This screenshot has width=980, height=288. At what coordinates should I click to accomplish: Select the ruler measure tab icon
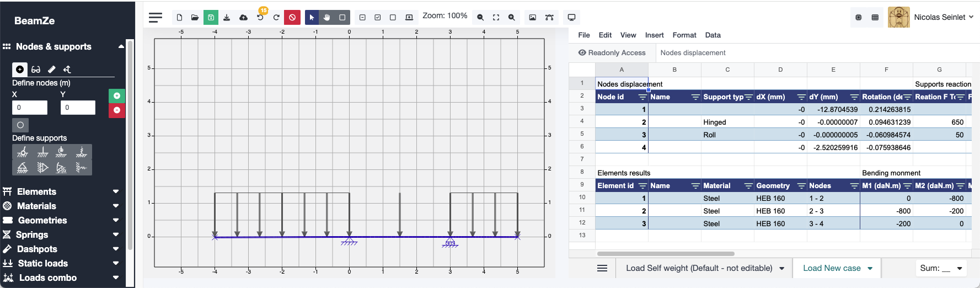(51, 70)
